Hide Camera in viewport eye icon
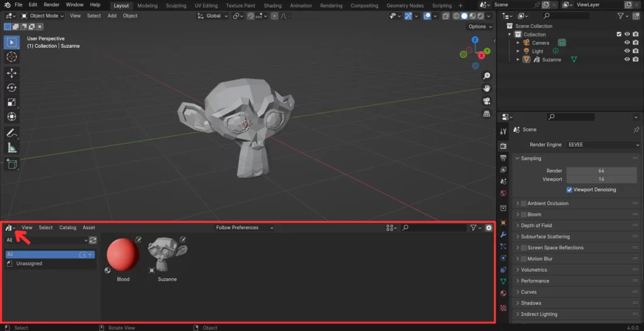The height and width of the screenshot is (331, 644). 627,43
